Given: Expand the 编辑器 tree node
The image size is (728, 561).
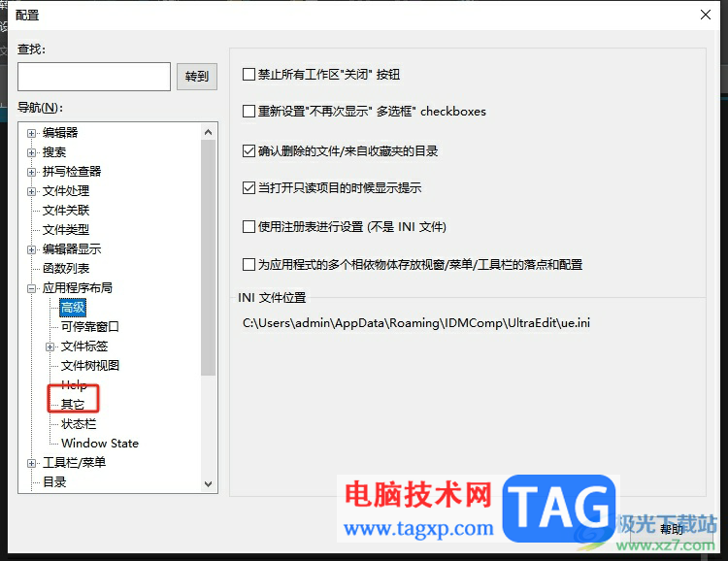Looking at the screenshot, I should (x=31, y=133).
